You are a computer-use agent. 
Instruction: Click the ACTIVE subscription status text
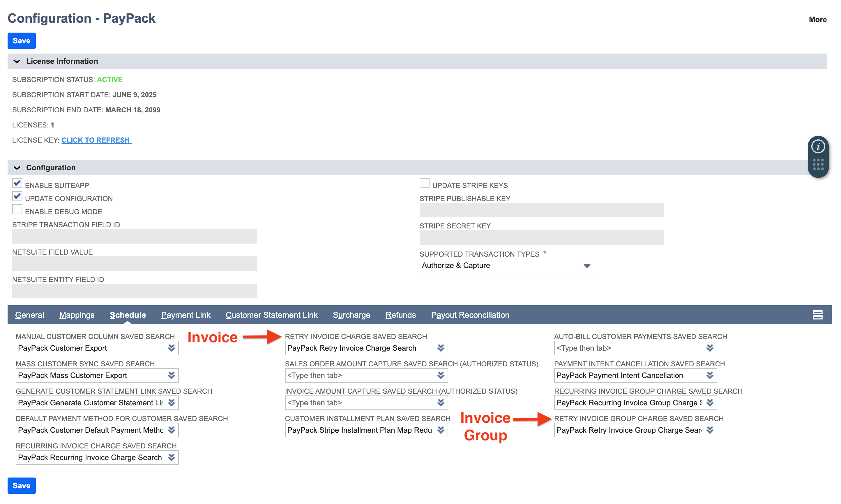click(110, 79)
